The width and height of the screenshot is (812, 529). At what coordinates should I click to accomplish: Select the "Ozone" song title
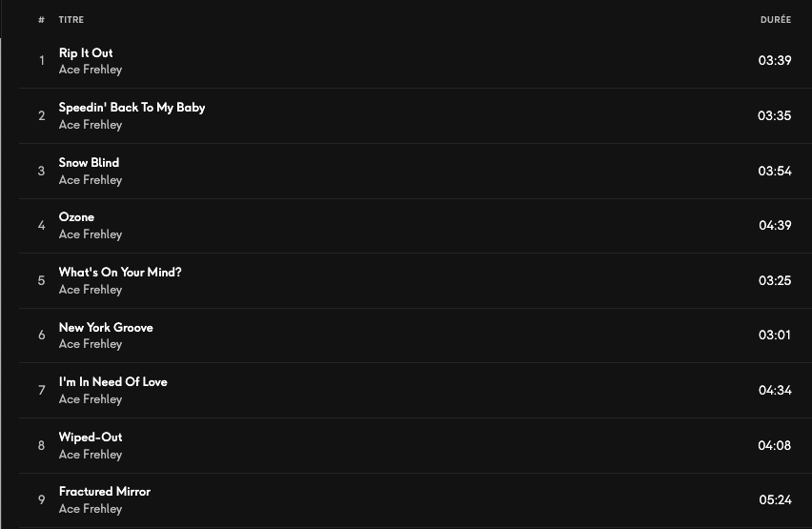(x=76, y=217)
